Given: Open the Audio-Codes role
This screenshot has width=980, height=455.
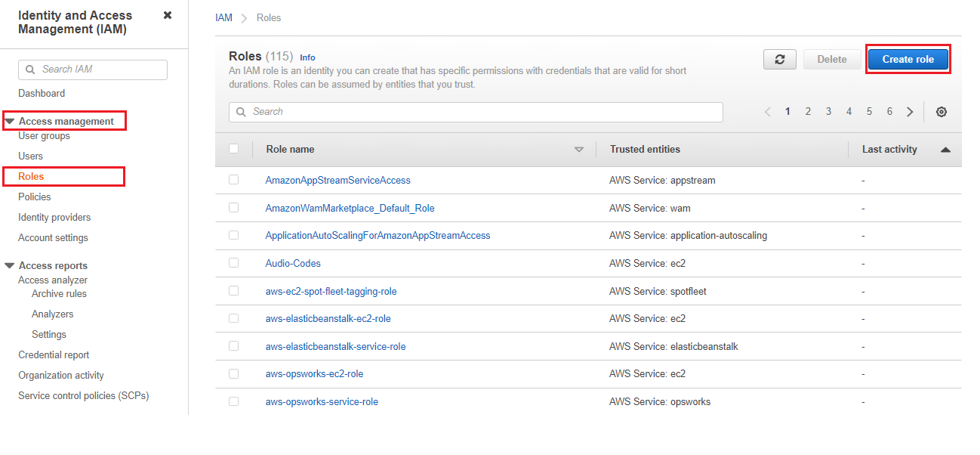Looking at the screenshot, I should pyautogui.click(x=293, y=264).
